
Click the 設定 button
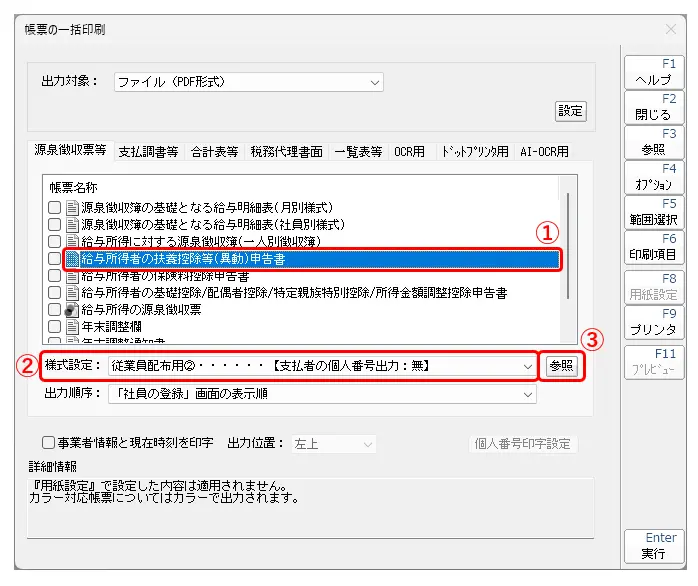pos(571,111)
